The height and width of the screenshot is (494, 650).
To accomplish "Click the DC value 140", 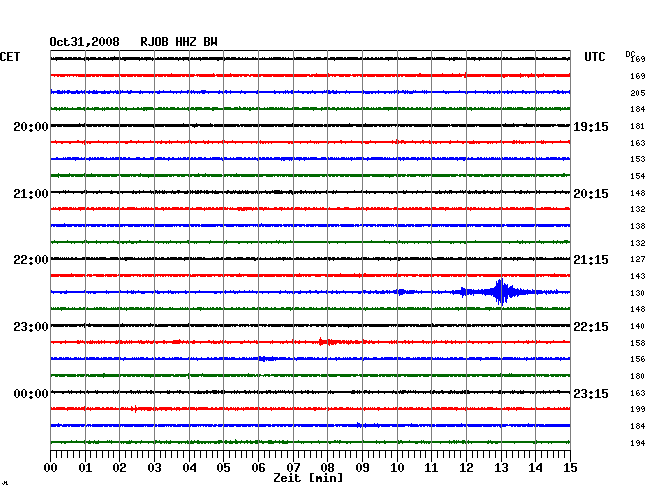I will pyautogui.click(x=638, y=326).
